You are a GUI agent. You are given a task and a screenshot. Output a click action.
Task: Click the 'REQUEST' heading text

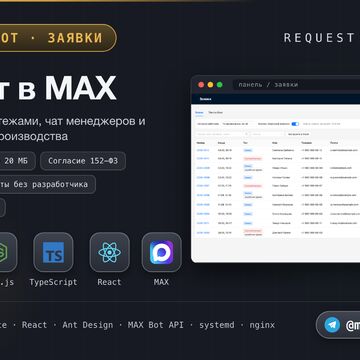[x=319, y=38]
